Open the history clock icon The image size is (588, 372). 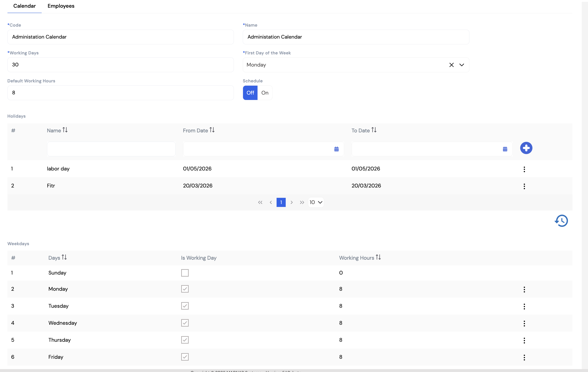[561, 221]
